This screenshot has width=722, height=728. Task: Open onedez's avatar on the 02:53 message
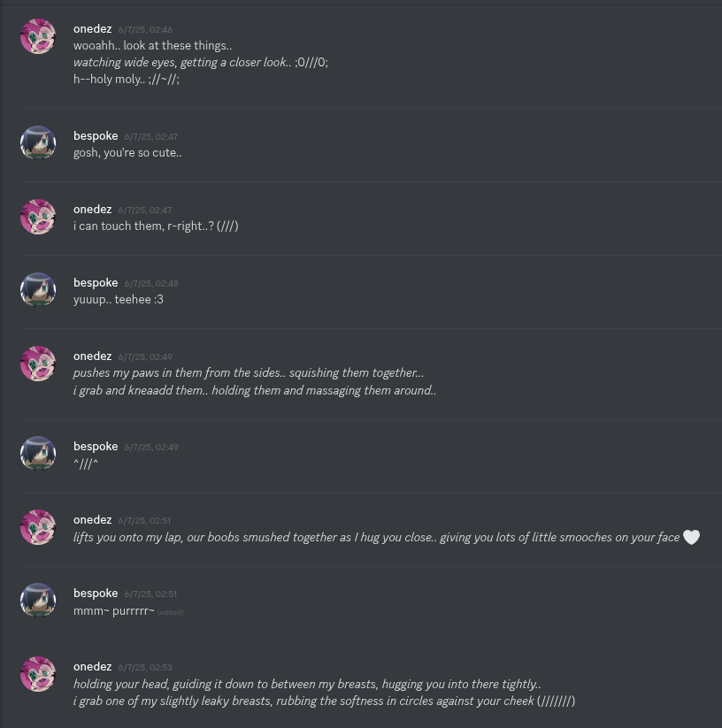tap(38, 674)
